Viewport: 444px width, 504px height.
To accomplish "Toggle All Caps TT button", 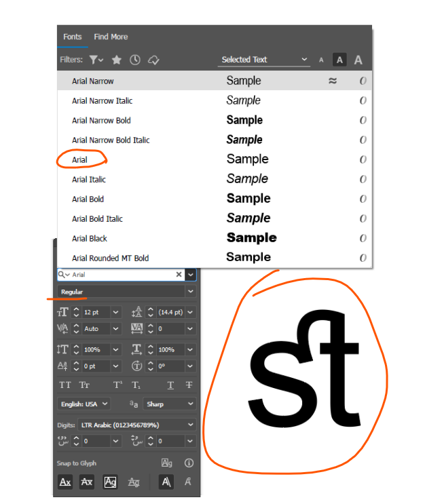I will (65, 385).
